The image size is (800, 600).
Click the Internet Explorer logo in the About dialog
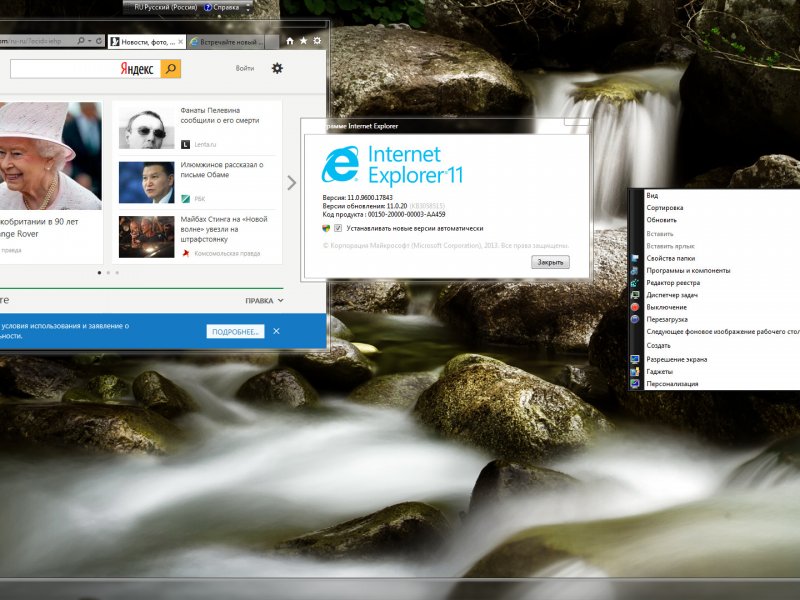(x=340, y=164)
